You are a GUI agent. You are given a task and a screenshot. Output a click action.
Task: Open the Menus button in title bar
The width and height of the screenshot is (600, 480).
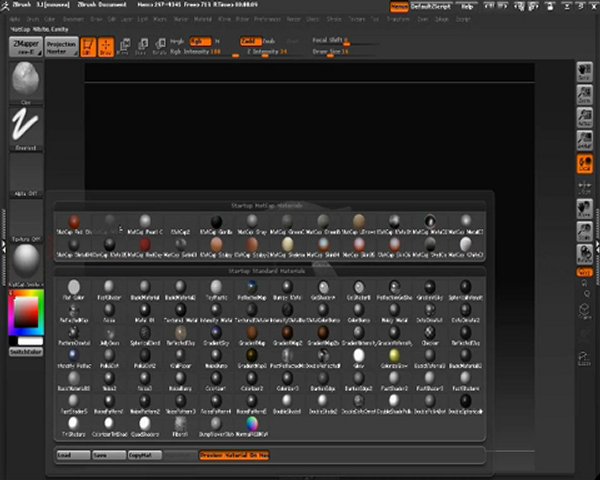[399, 6]
